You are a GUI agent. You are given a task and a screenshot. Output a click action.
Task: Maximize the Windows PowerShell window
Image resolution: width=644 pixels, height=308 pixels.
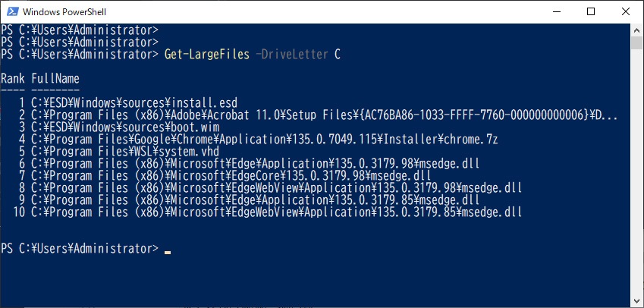591,11
